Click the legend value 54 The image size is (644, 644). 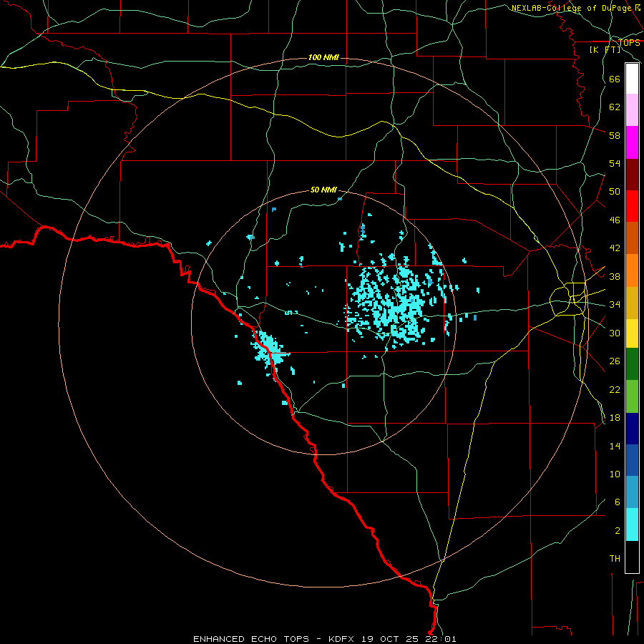tap(615, 163)
